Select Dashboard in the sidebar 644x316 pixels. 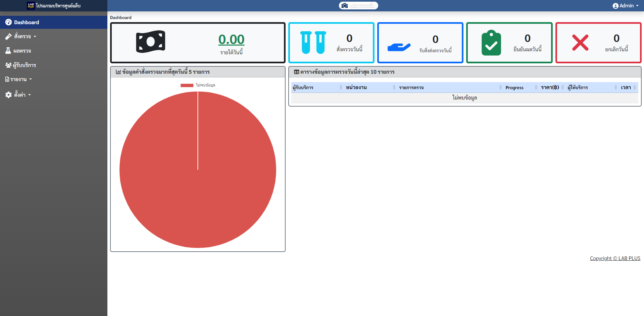click(x=27, y=22)
